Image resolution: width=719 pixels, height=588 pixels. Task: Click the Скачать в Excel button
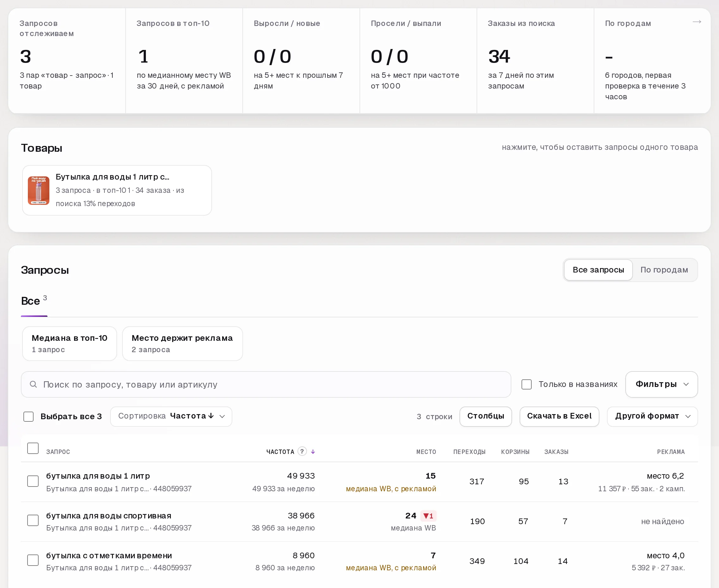[559, 416]
